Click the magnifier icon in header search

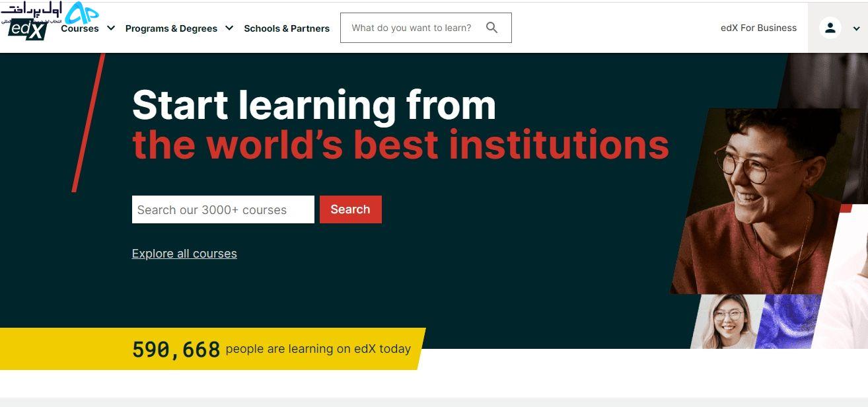tap(491, 28)
